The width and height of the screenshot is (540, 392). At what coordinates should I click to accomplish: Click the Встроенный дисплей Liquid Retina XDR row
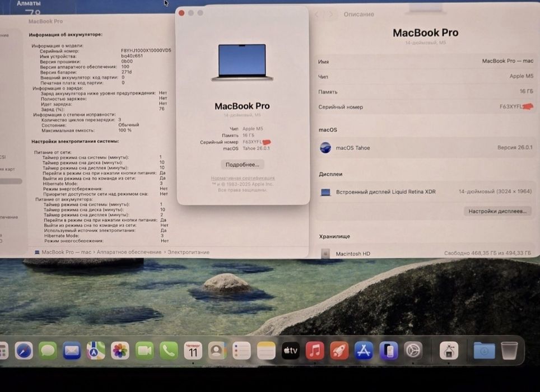(426, 192)
